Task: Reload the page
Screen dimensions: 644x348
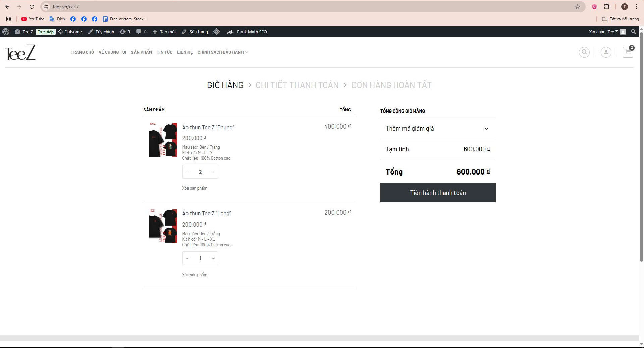Action: pyautogui.click(x=31, y=7)
